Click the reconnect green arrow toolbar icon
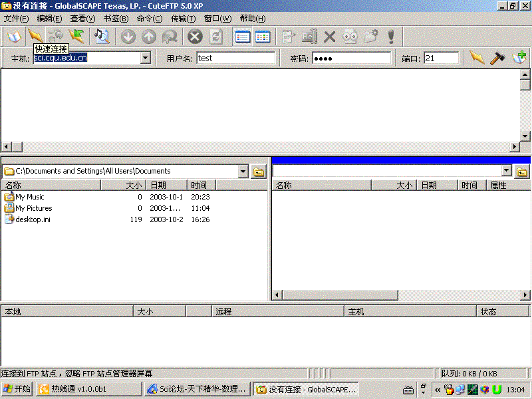 pos(76,37)
